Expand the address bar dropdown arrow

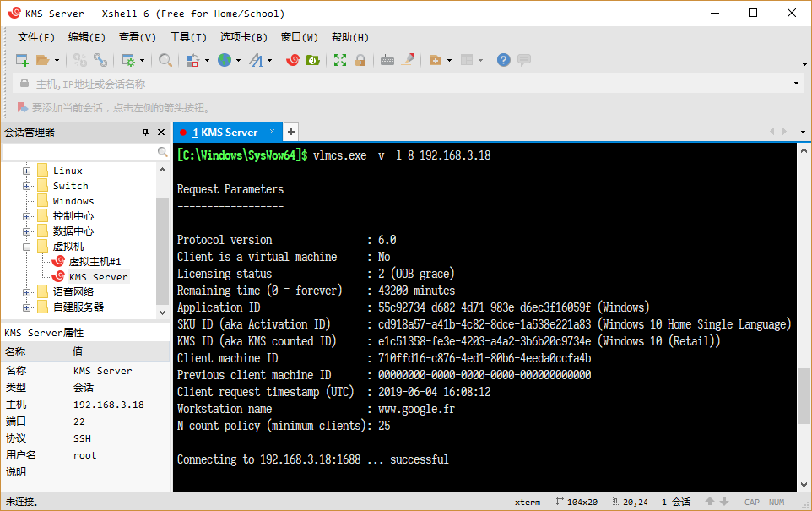(796, 84)
